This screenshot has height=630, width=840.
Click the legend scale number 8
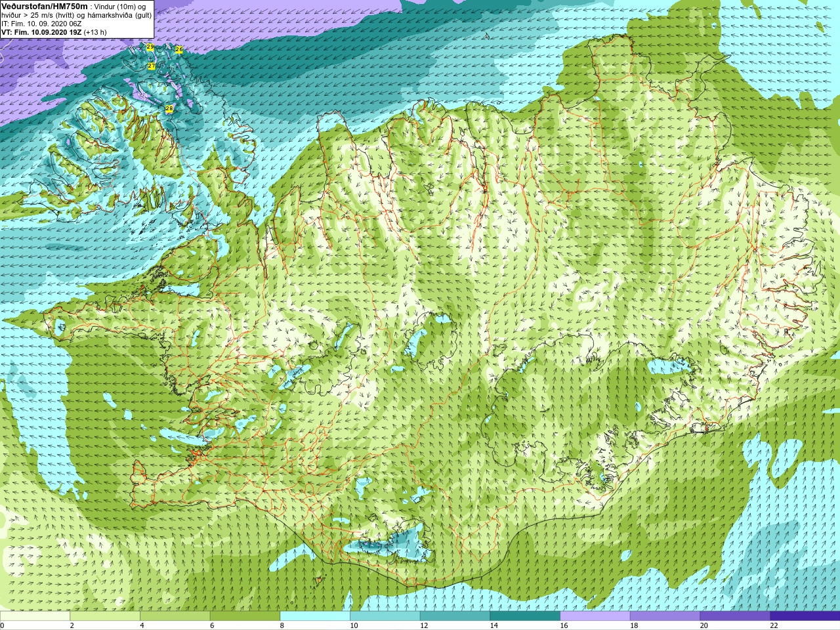coord(282,625)
